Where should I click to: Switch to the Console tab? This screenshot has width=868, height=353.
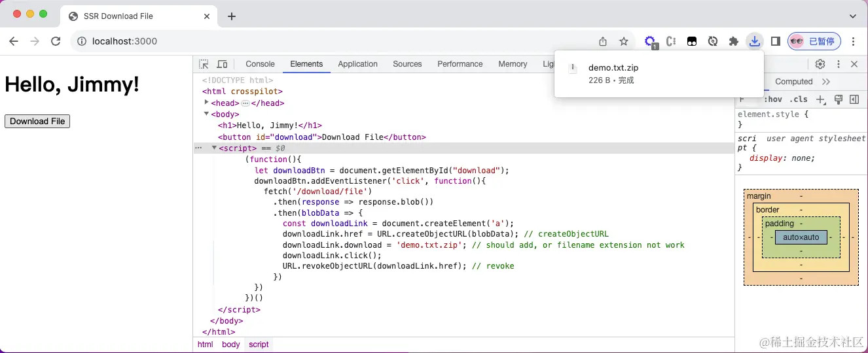point(260,64)
